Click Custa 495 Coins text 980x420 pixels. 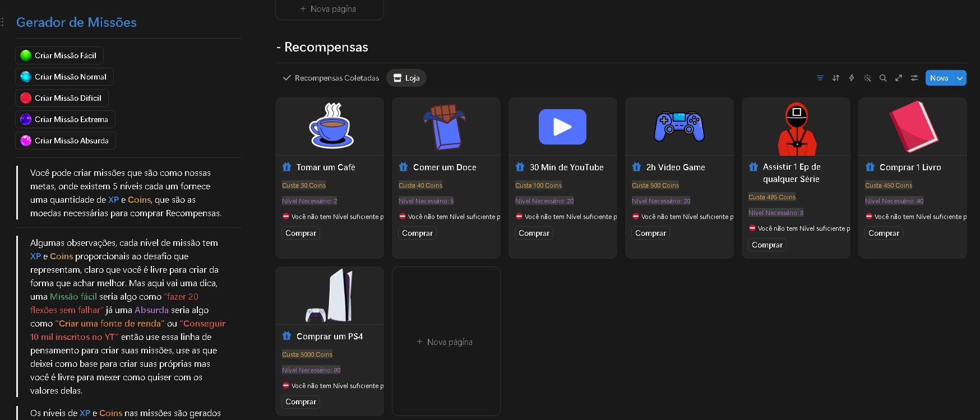(772, 197)
